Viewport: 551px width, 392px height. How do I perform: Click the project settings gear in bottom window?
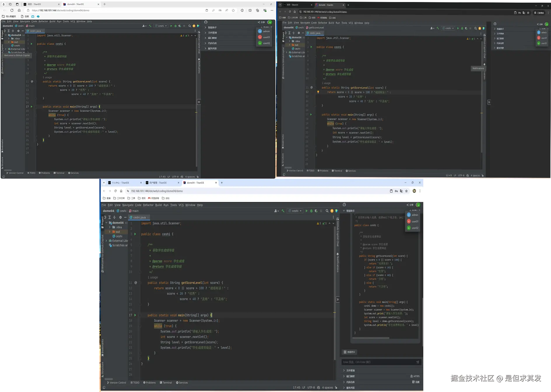pyautogui.click(x=120, y=217)
